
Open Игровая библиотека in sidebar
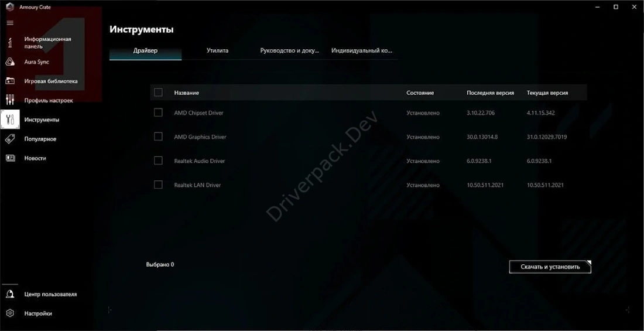pos(51,81)
